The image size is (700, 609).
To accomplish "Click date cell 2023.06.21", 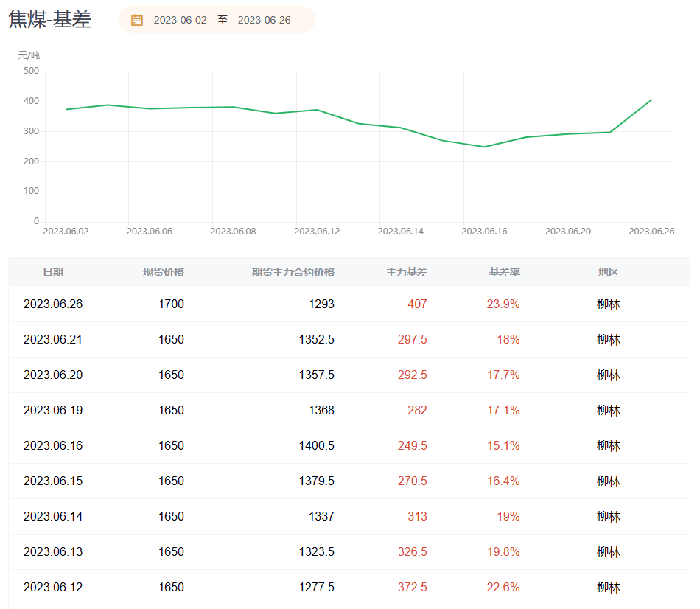I will point(53,340).
